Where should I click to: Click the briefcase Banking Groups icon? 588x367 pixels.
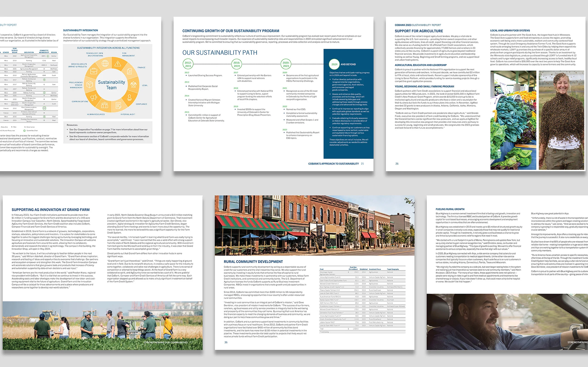pos(94,71)
